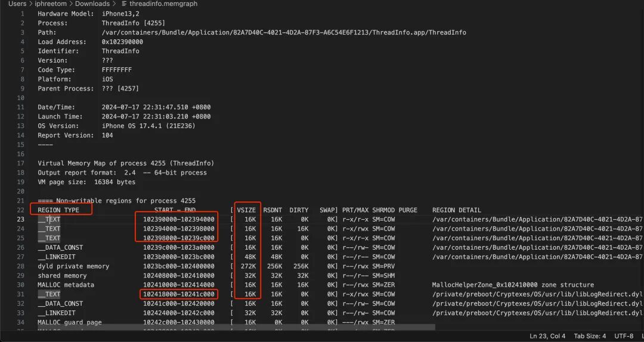Click line number 23 in the gutter
Screen dimensions: 644x342
coord(20,219)
